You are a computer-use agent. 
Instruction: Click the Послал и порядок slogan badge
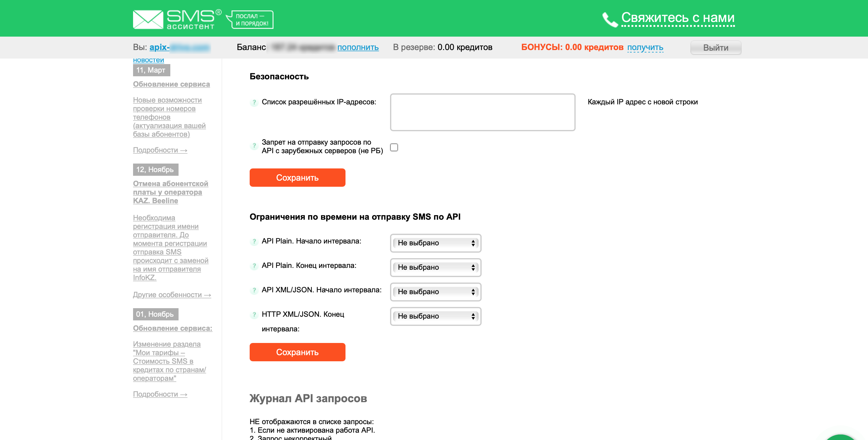(250, 20)
